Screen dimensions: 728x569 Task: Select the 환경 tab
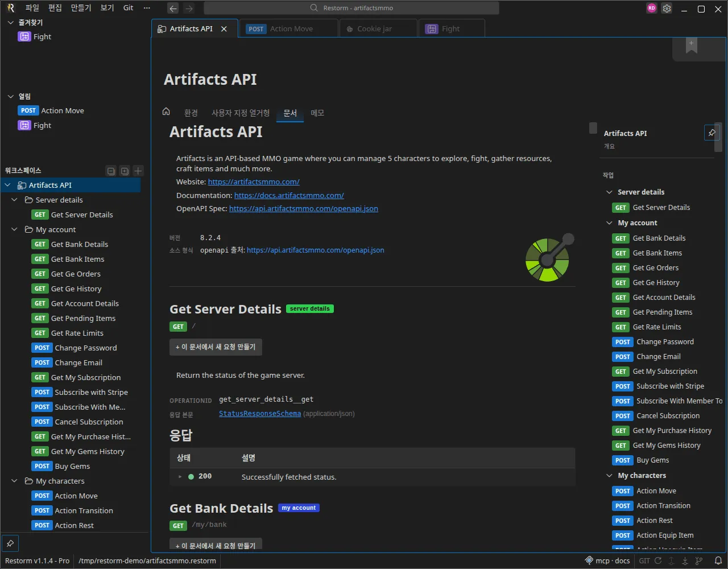click(191, 113)
